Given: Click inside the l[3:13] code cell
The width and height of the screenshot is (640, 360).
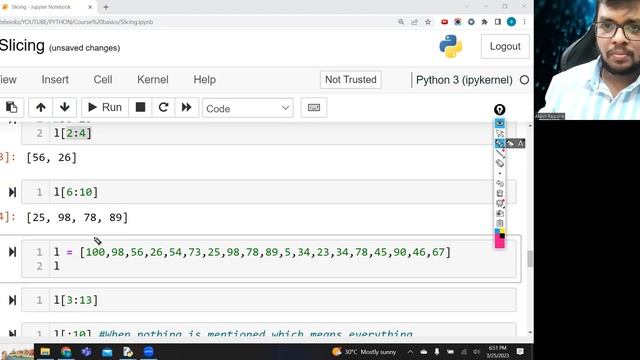Looking at the screenshot, I should click(269, 300).
